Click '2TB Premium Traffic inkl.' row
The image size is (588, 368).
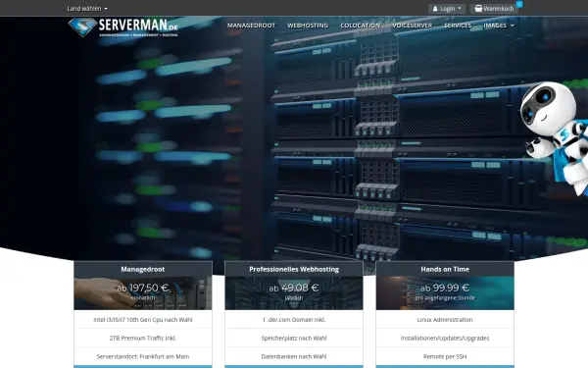point(143,338)
